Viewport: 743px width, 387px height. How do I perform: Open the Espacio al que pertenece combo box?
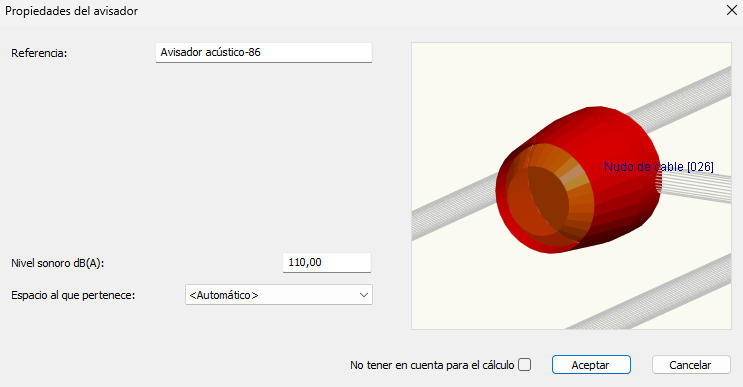pos(279,295)
